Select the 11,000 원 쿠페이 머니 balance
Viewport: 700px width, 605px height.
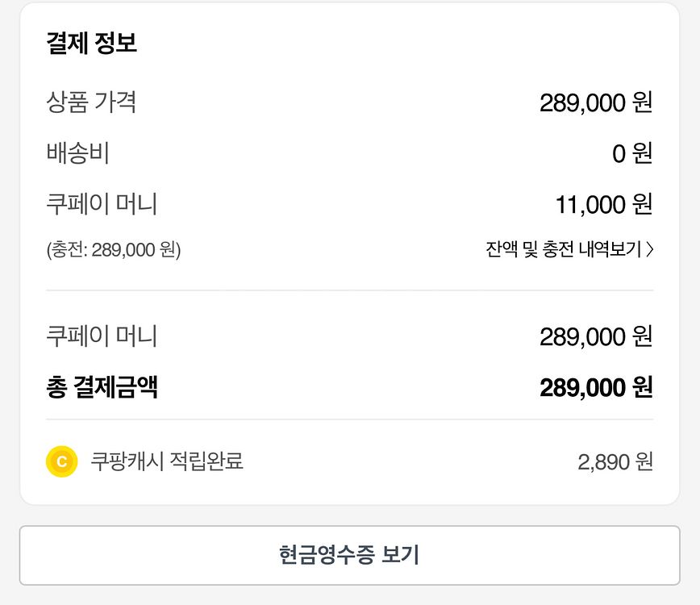click(603, 205)
